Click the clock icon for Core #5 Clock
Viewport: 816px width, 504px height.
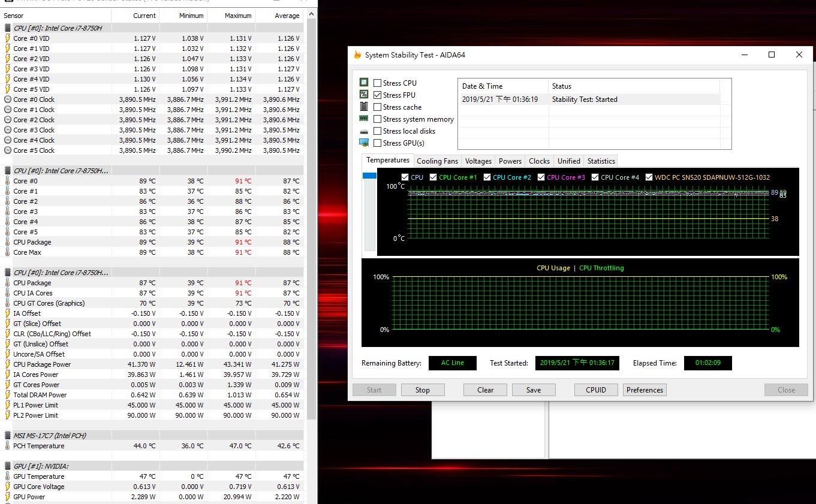8,150
